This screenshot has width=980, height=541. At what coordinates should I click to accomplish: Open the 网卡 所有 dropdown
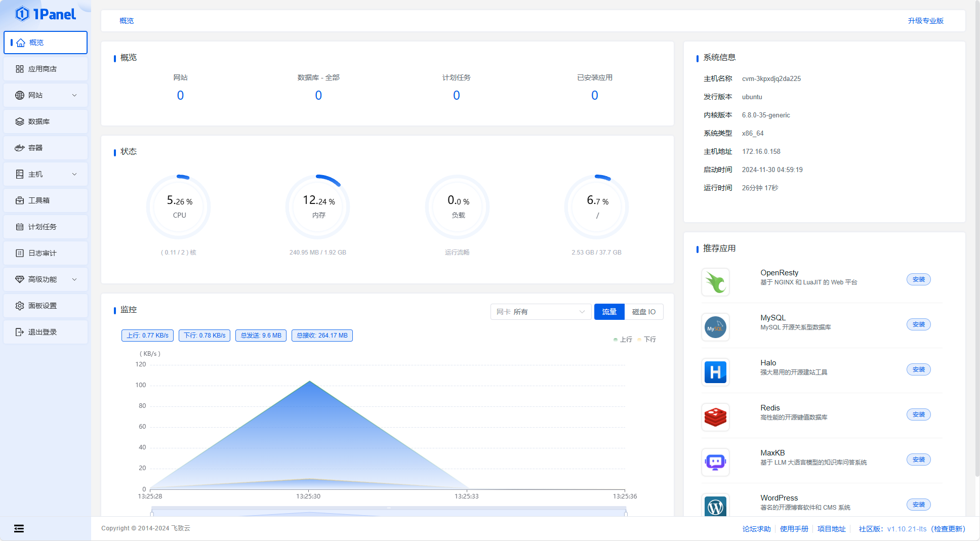541,312
